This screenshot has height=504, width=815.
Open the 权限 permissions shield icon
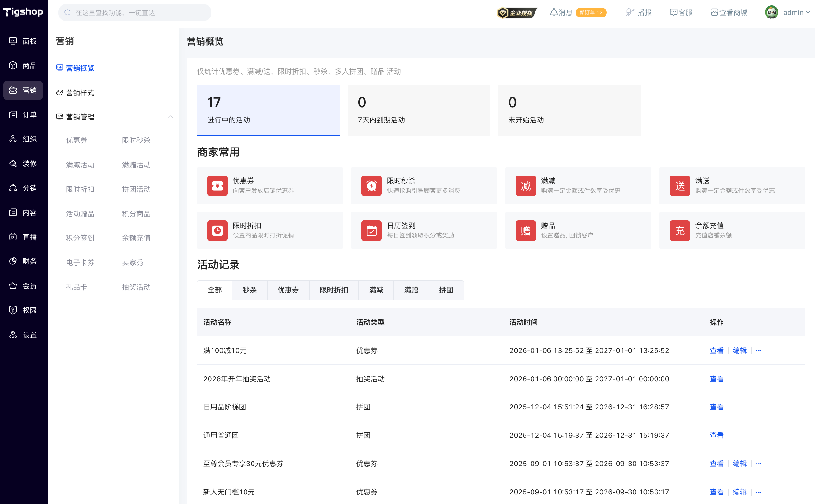[13, 310]
